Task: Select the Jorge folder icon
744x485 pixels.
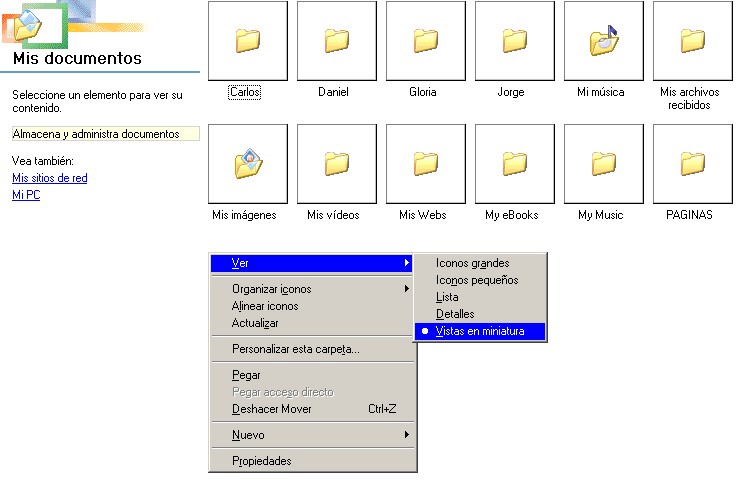Action: pos(515,41)
